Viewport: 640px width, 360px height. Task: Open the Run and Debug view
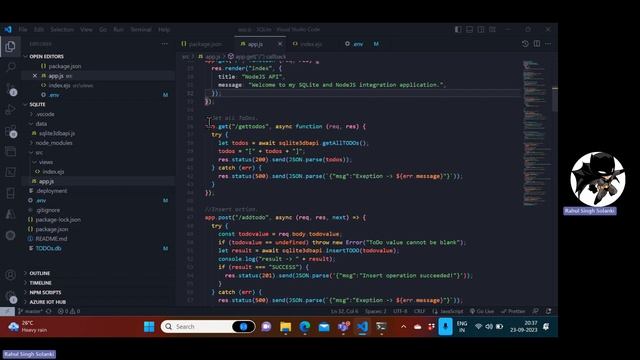click(11, 109)
